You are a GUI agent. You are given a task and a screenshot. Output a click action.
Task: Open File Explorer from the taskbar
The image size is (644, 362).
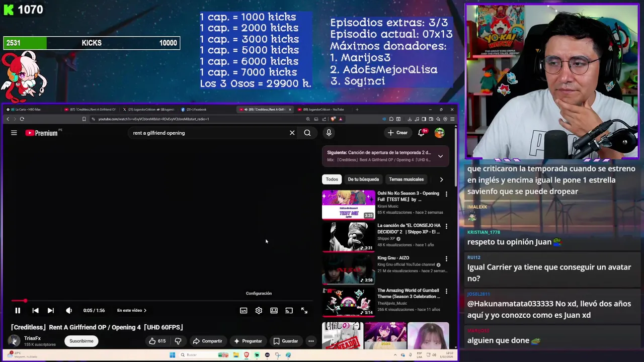(x=236, y=355)
